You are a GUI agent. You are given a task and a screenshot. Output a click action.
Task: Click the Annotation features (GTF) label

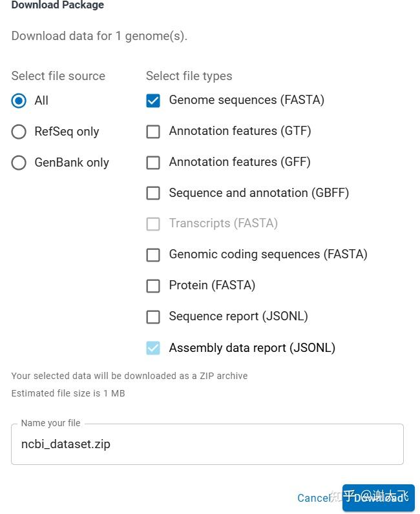click(x=240, y=131)
